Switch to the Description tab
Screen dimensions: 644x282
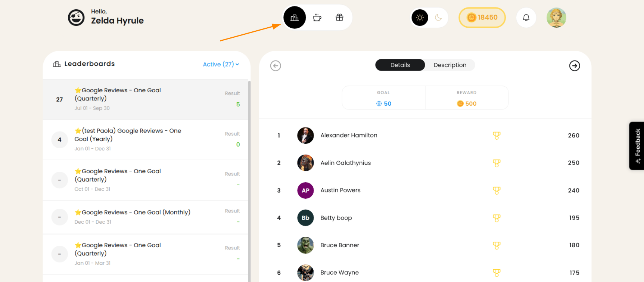[x=450, y=65]
